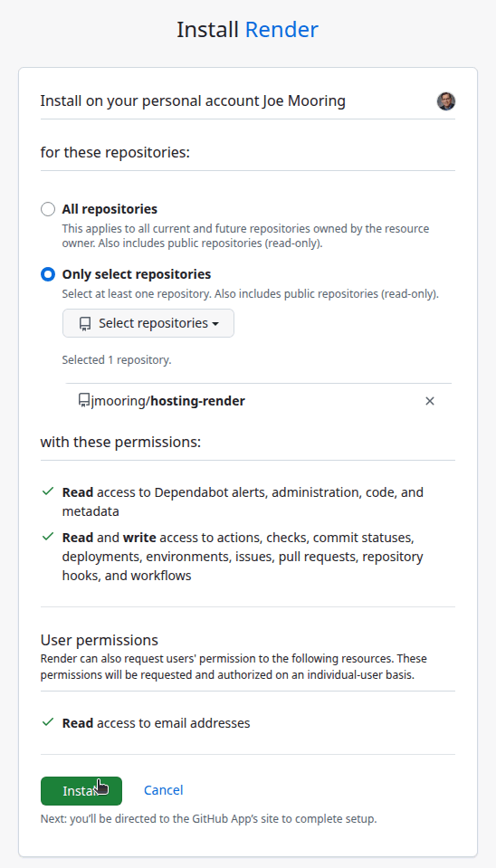This screenshot has height=868, width=496.
Task: Click the Only select repositories label text
Action: [x=136, y=274]
